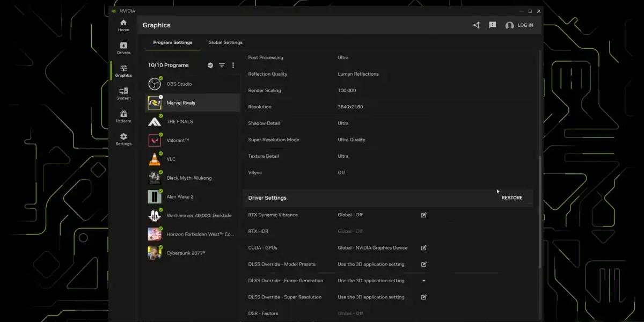Click the optimize-all checkmark icon above program list

(210, 65)
